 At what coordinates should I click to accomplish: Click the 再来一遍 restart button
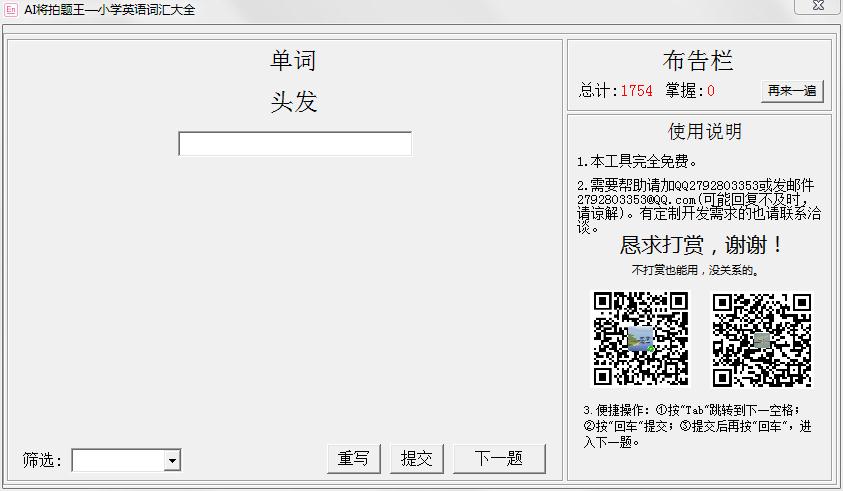(x=792, y=91)
